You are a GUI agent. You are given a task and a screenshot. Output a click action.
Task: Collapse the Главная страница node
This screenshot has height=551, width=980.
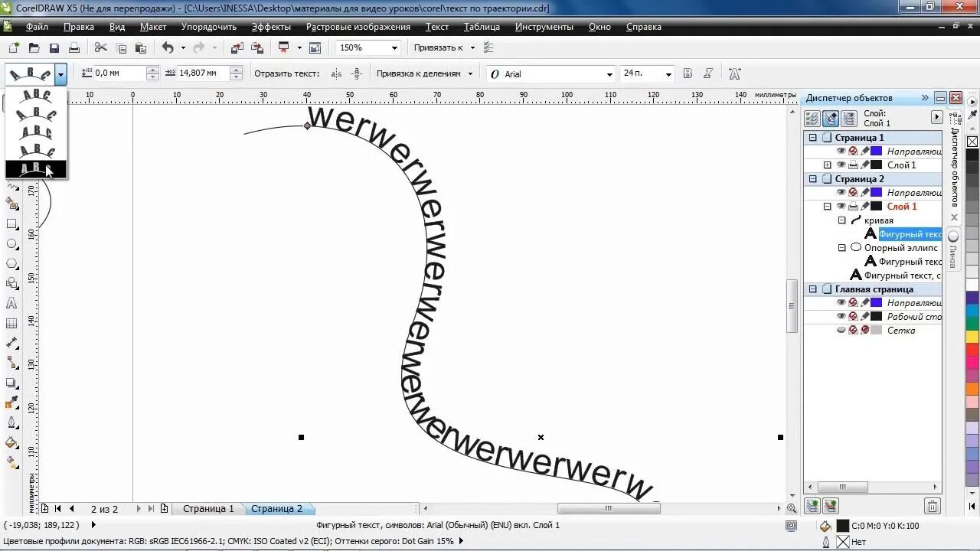point(813,289)
